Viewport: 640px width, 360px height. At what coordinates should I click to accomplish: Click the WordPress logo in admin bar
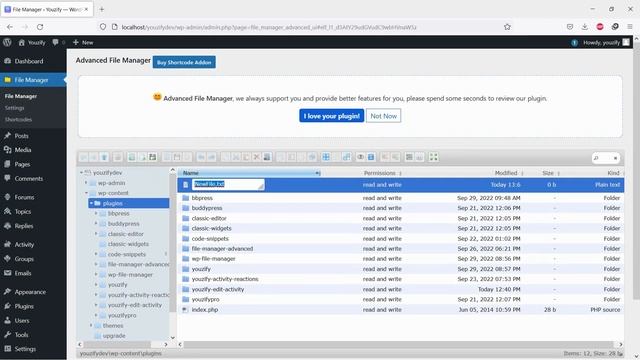click(7, 42)
